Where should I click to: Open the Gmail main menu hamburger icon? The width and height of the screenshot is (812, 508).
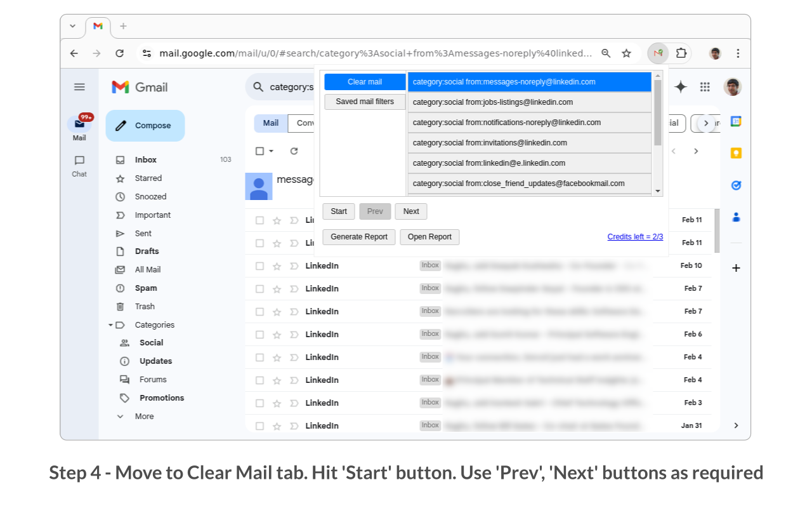click(79, 87)
